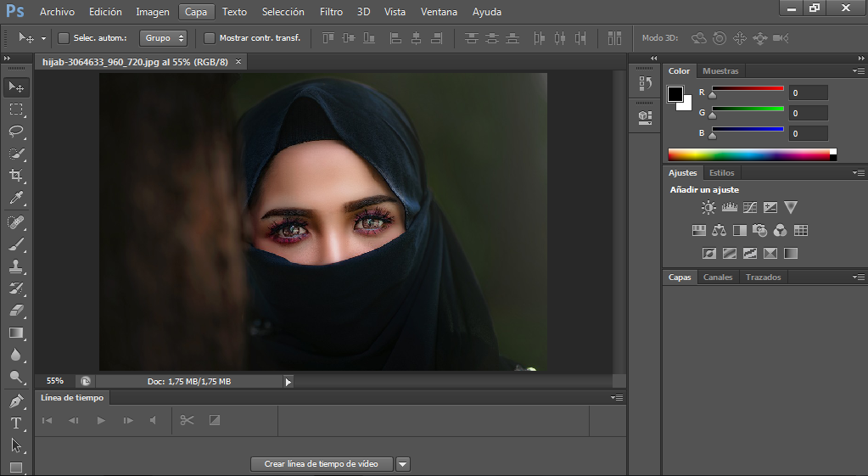868x476 pixels.
Task: Select the Brush tool
Action: (x=16, y=244)
